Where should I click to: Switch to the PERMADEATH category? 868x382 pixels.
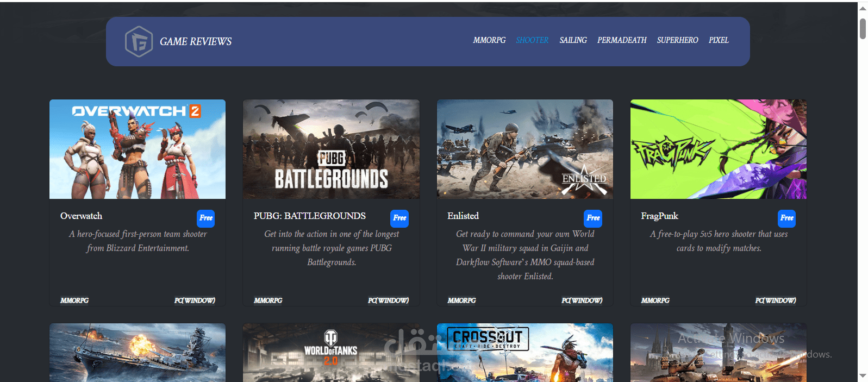click(x=622, y=40)
